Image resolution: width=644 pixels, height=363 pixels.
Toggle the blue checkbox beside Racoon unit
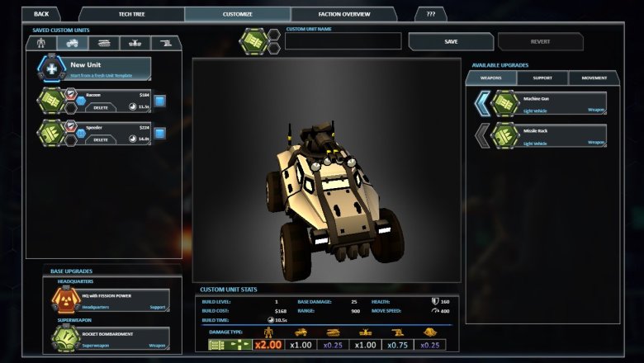point(159,101)
